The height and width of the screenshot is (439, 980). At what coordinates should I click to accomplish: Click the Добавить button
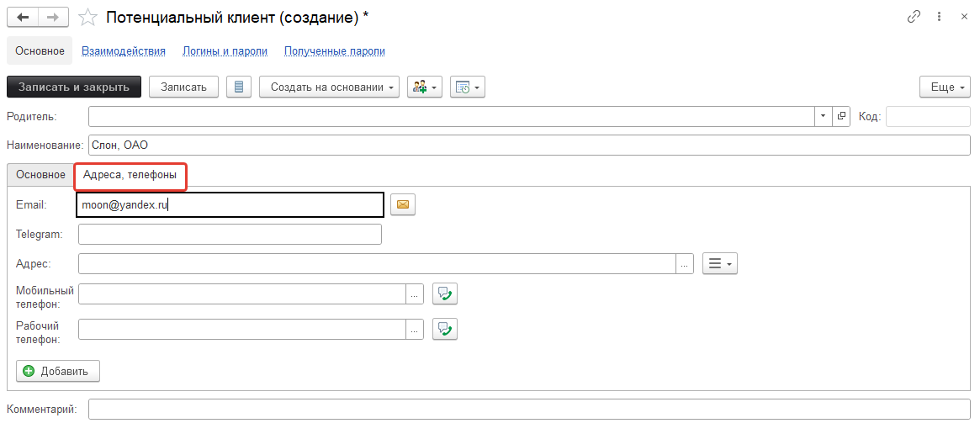point(58,371)
